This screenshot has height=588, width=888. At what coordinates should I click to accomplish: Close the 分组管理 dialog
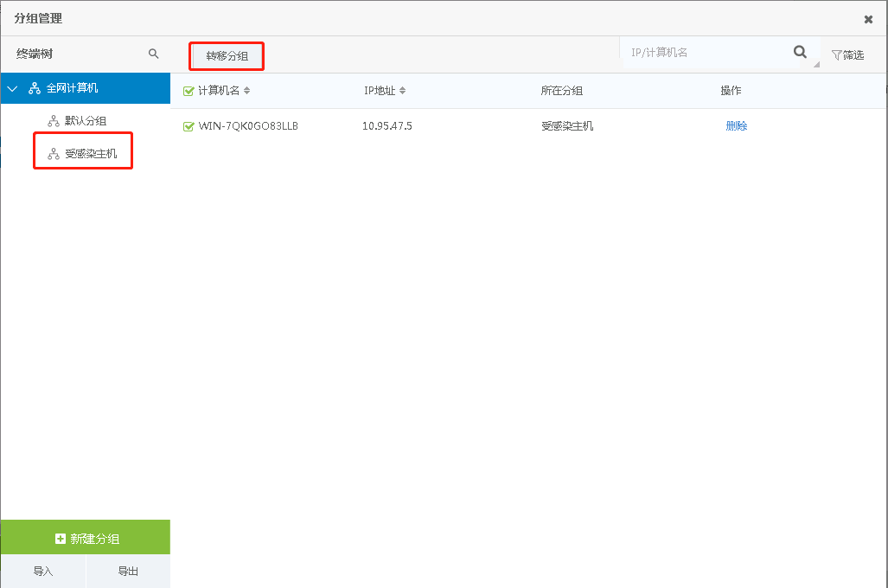coord(868,19)
